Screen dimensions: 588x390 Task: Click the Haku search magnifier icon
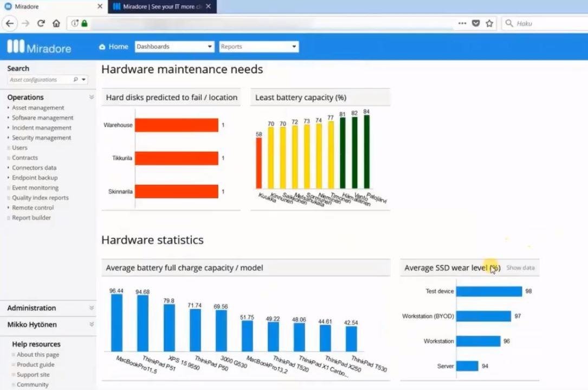tap(509, 23)
